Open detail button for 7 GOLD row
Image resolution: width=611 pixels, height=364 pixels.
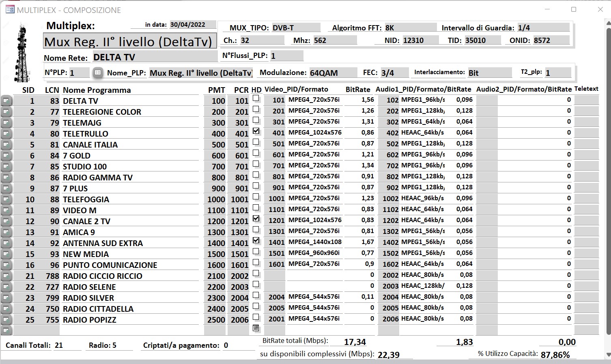(6, 156)
